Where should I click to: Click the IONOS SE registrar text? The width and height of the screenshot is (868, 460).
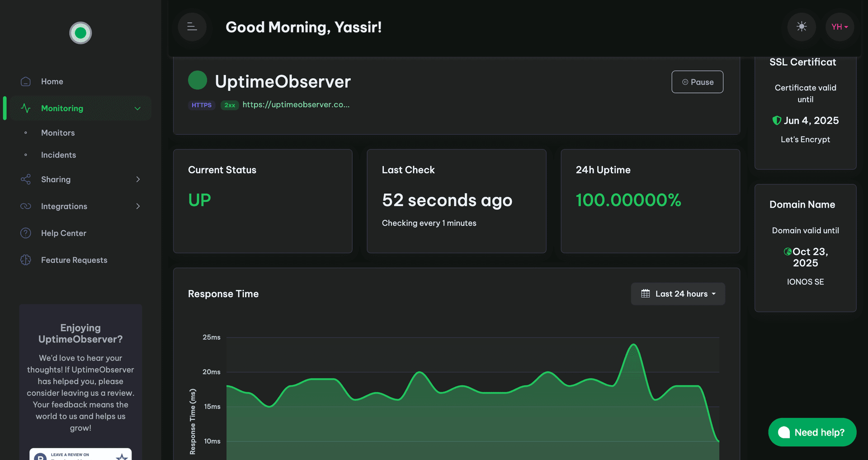click(805, 282)
